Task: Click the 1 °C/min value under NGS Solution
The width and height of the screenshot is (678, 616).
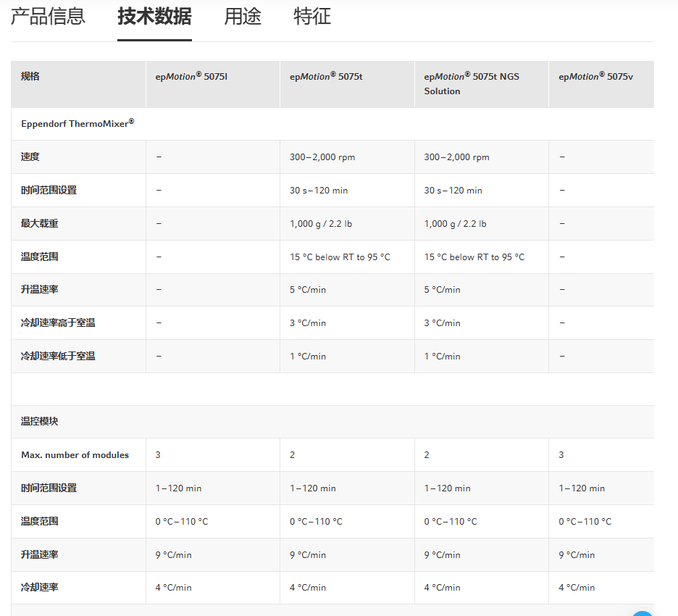Action: [443, 357]
